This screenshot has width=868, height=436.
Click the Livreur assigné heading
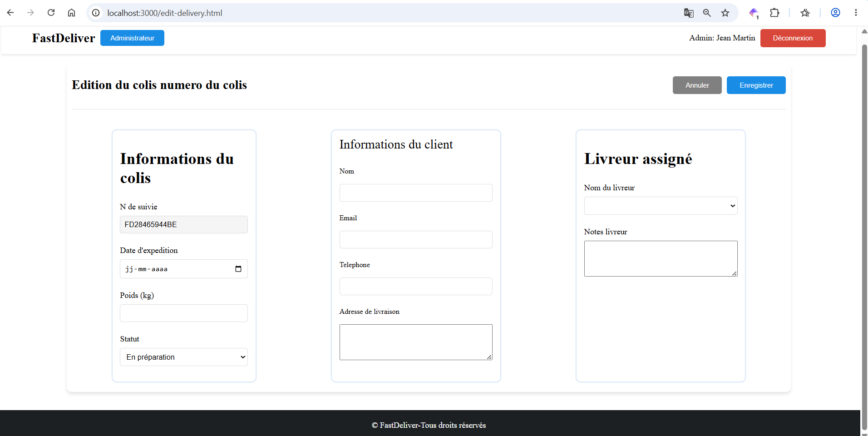pyautogui.click(x=638, y=159)
